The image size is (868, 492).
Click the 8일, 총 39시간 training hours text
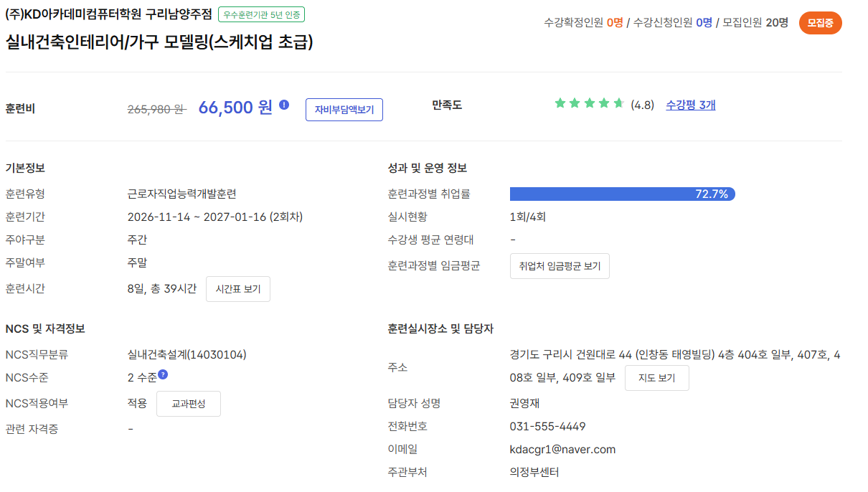pyautogui.click(x=162, y=288)
